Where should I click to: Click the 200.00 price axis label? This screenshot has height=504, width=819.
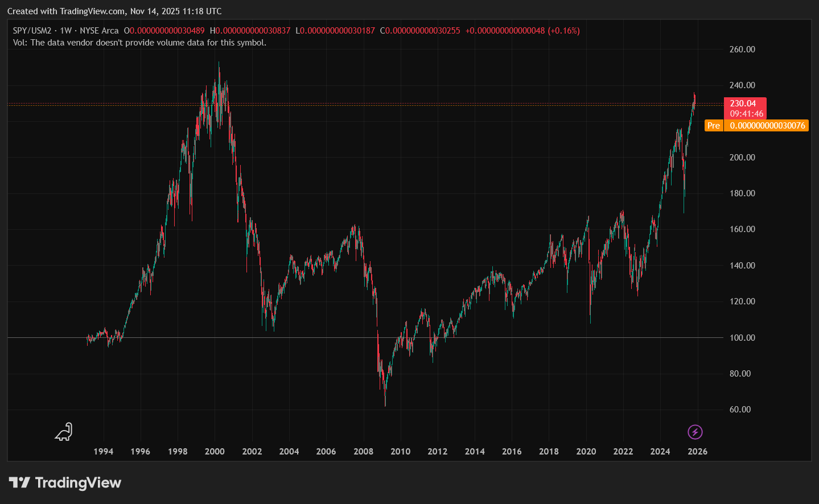742,158
